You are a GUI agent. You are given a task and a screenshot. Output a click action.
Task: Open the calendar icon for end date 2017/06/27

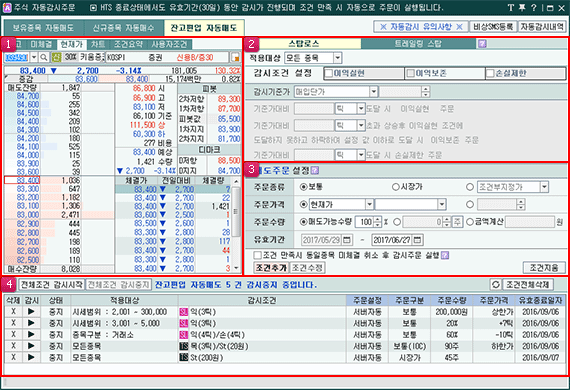click(418, 240)
